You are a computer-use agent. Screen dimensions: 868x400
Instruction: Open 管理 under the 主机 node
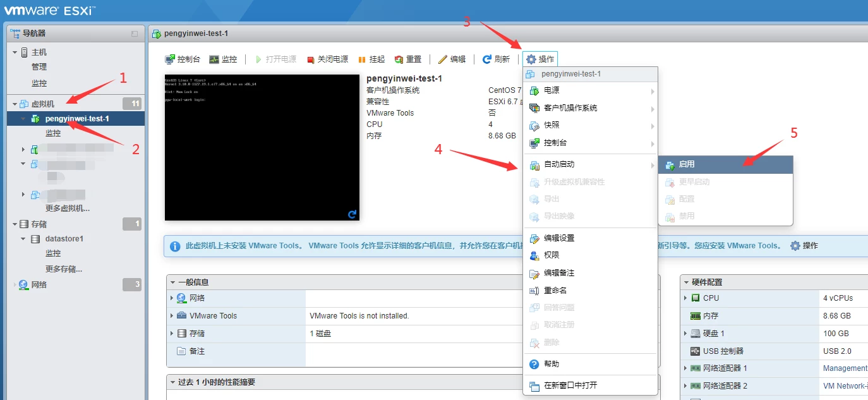click(x=39, y=67)
